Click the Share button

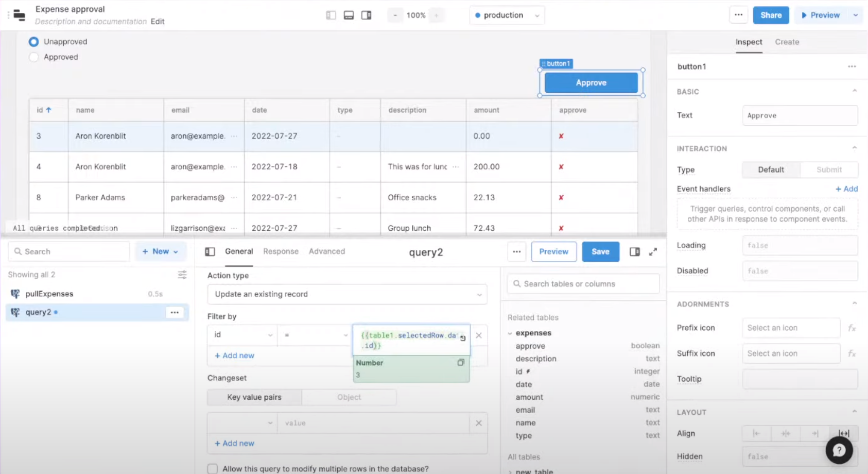pos(771,15)
